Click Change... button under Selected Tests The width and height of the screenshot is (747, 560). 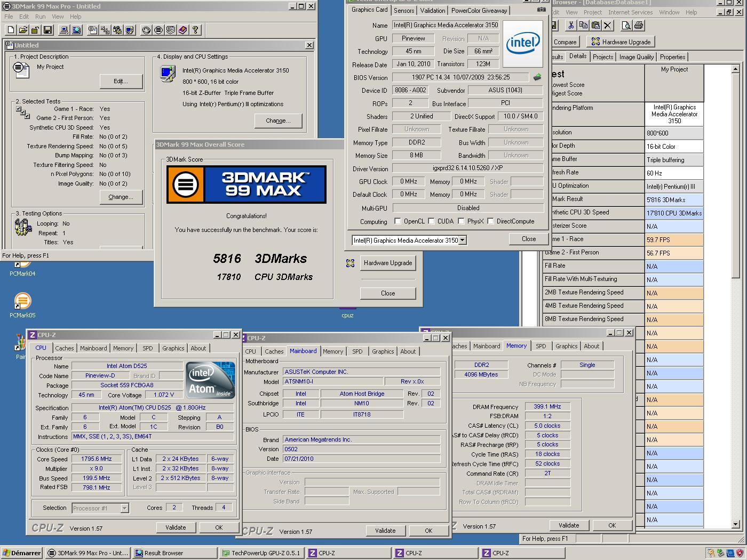[x=121, y=197]
